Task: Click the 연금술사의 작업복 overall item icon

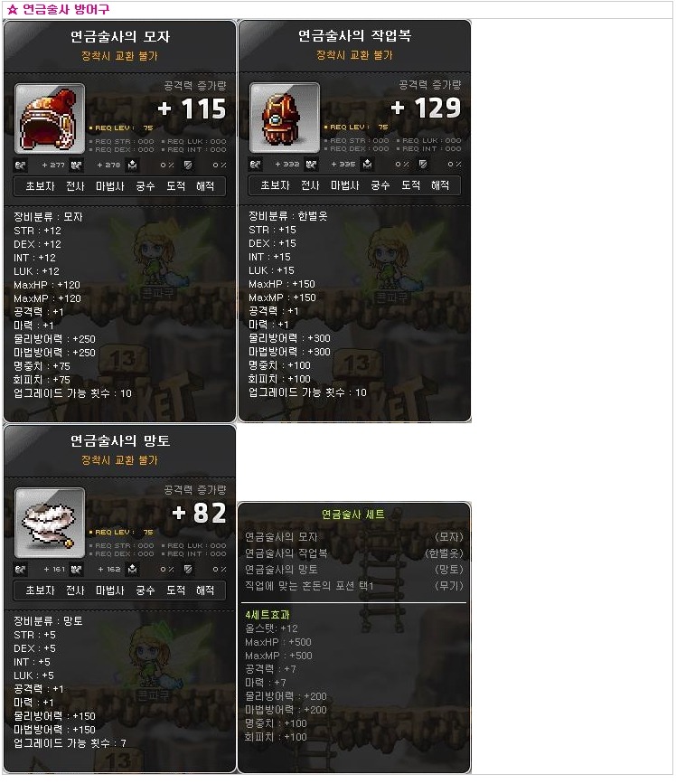Action: pyautogui.click(x=285, y=118)
